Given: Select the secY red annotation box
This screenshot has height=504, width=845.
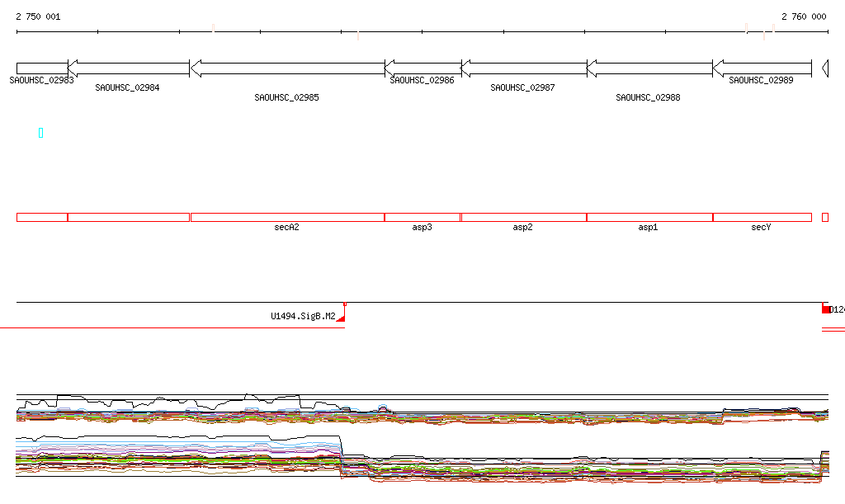Looking at the screenshot, I should [762, 217].
